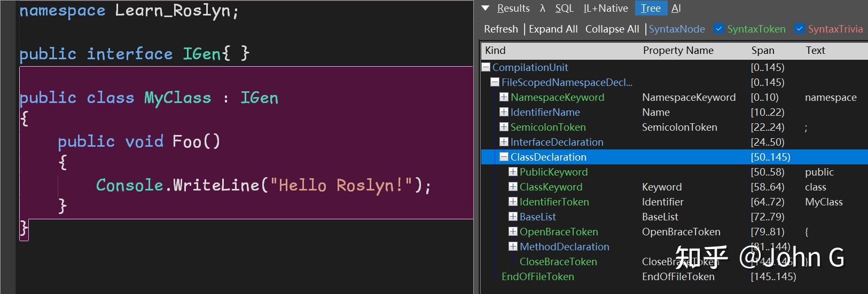Image resolution: width=868 pixels, height=294 pixels.
Task: Click 'MyClass' in the code editor
Action: (x=177, y=98)
